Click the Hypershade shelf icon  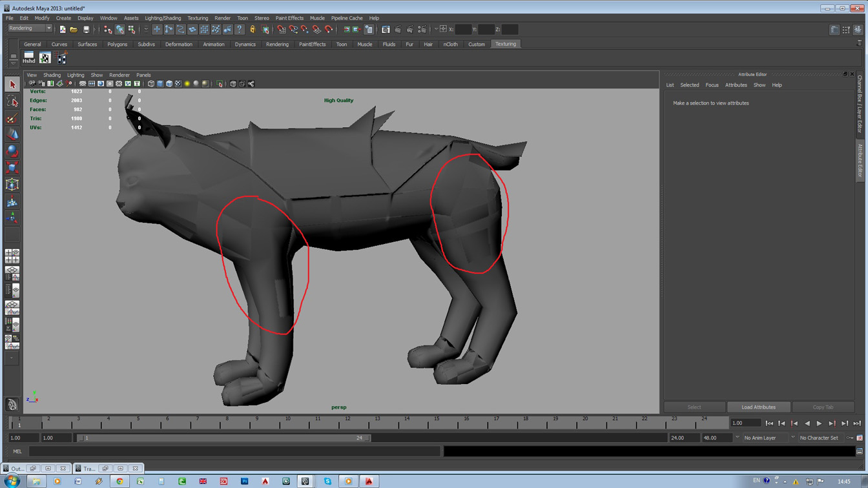pos(28,58)
